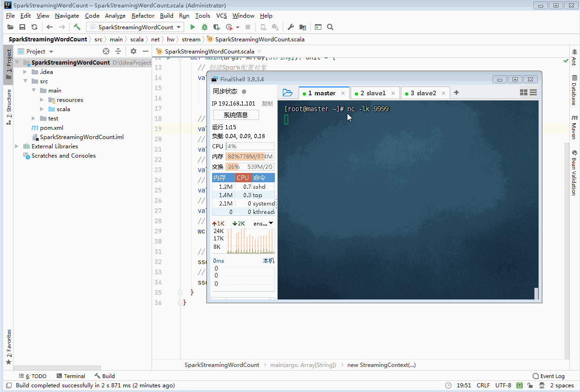
Task: Hide the Project panel with the minus icon
Action: [146, 52]
